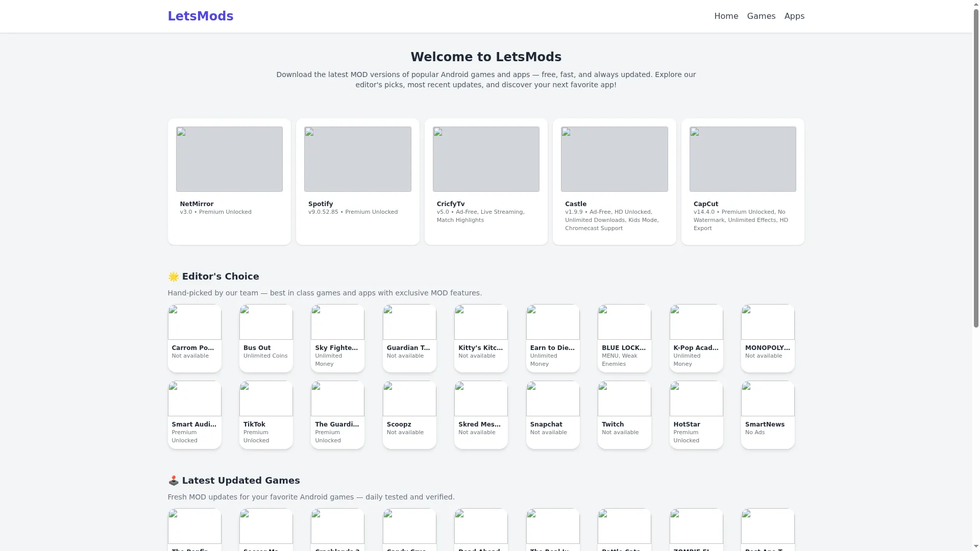
Task: Click the Guardian T... game card
Action: tap(409, 338)
